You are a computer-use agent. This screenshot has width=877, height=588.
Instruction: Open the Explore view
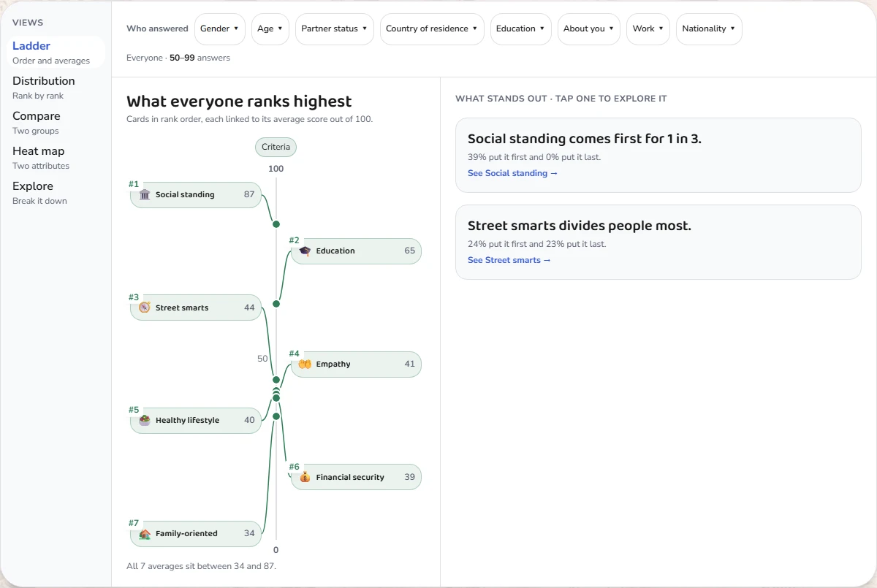pyautogui.click(x=56, y=193)
